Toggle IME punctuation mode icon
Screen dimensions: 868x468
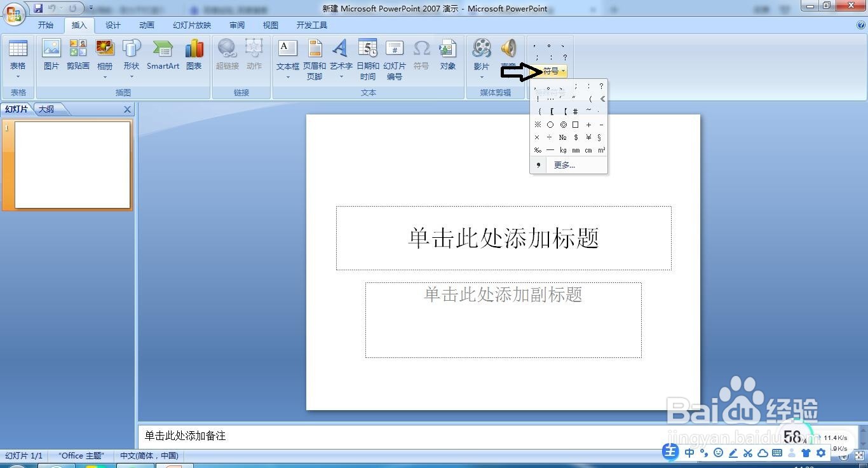coord(704,453)
